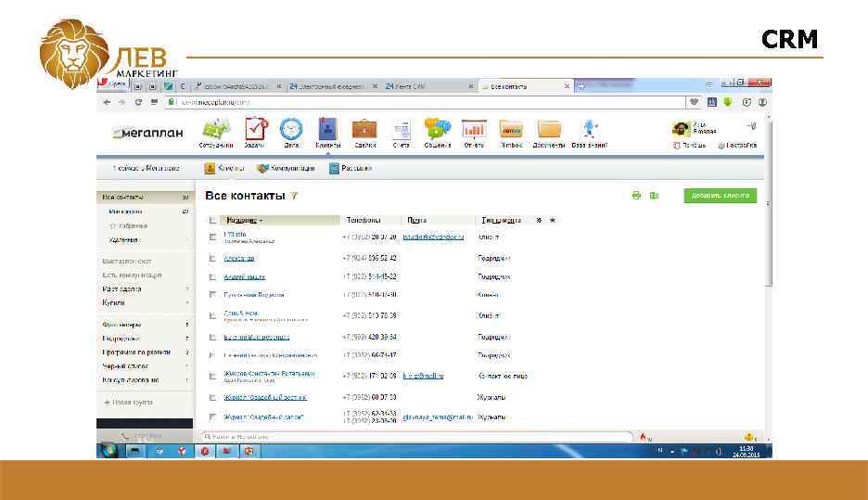Click browser back arrow

[107, 102]
